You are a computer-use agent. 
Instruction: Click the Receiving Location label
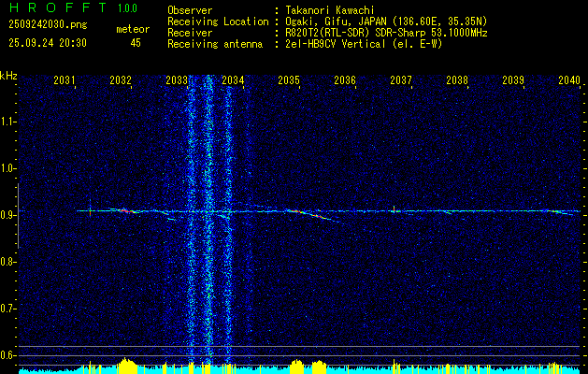pyautogui.click(x=218, y=22)
